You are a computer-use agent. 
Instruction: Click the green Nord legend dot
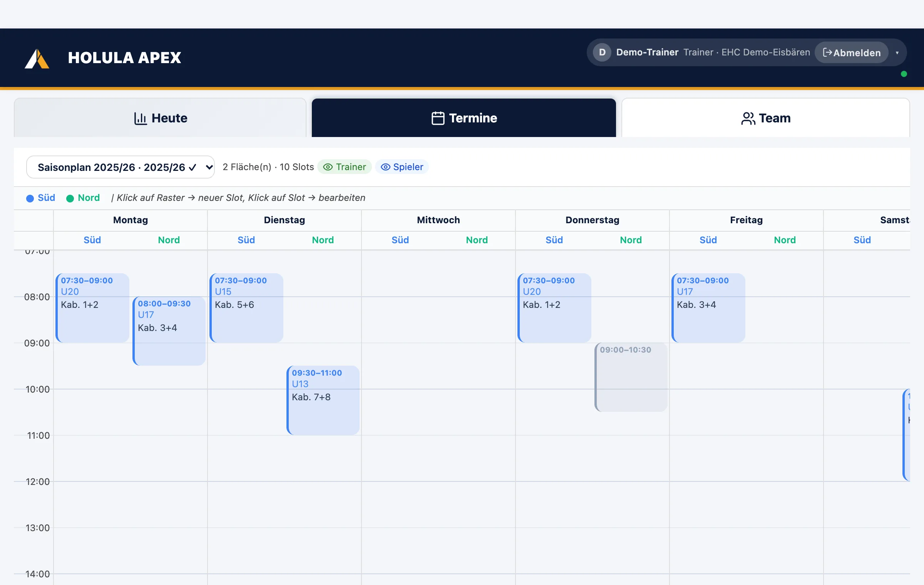(x=70, y=198)
